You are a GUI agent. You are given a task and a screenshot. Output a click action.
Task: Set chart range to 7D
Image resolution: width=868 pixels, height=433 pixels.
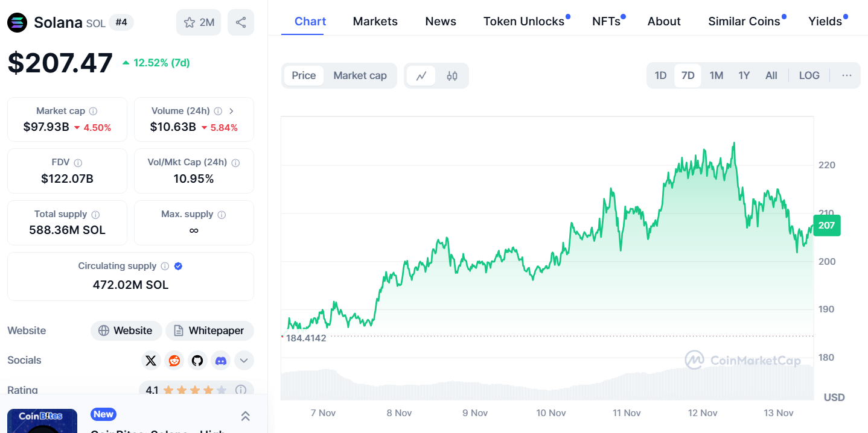click(x=688, y=75)
